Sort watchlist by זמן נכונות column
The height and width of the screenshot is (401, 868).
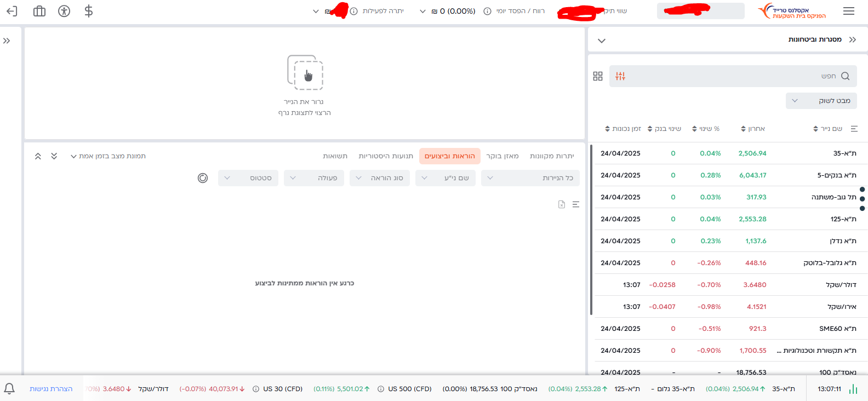click(x=623, y=129)
